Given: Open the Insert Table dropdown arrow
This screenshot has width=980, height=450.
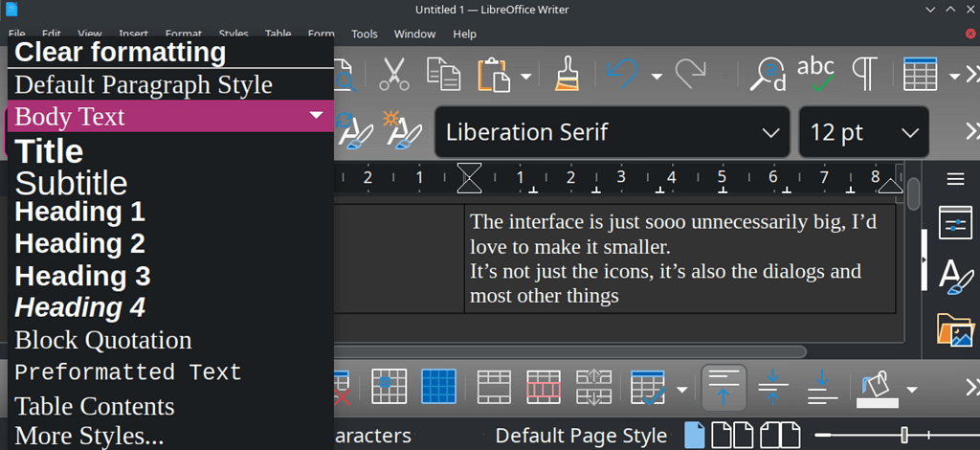Looking at the screenshot, I should click(x=954, y=77).
